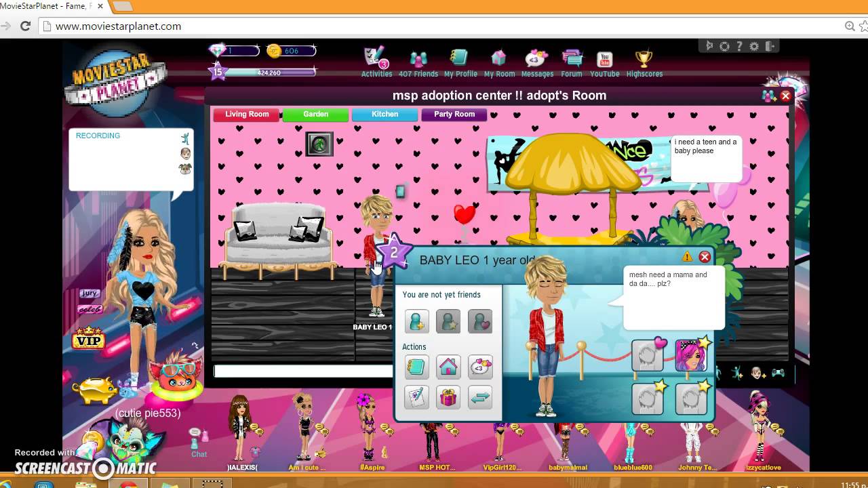This screenshot has width=868, height=488.
Task: View Highscores trophy icon
Action: click(x=644, y=59)
